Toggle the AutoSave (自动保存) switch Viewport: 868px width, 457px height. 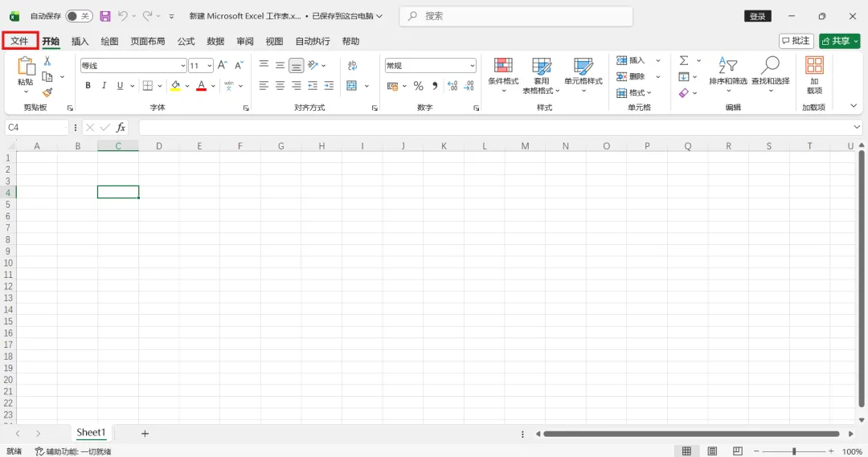tap(79, 16)
